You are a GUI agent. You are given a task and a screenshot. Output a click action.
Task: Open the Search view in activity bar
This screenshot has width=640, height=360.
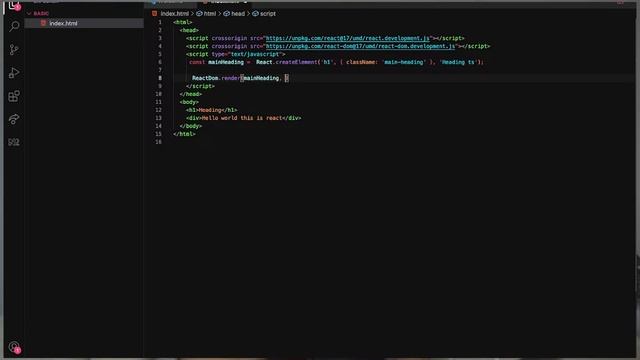pos(14,27)
